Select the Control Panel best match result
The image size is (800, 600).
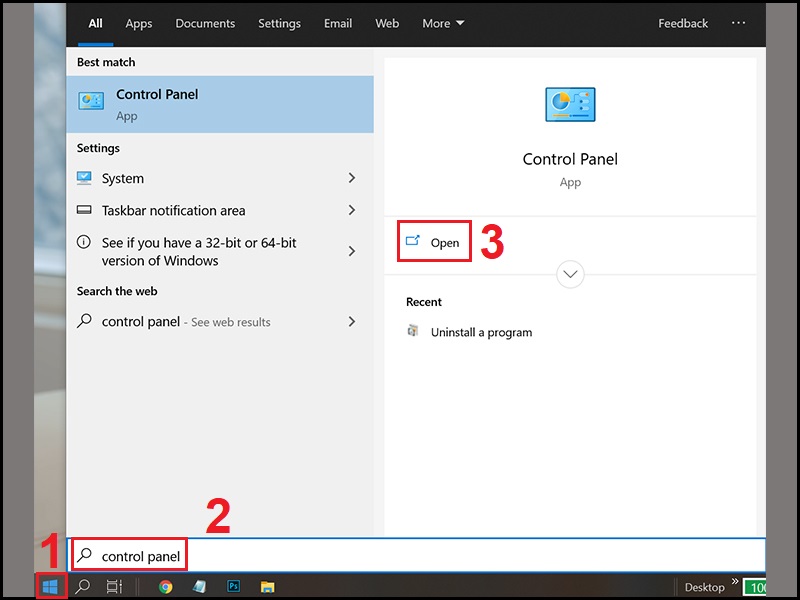[220, 104]
